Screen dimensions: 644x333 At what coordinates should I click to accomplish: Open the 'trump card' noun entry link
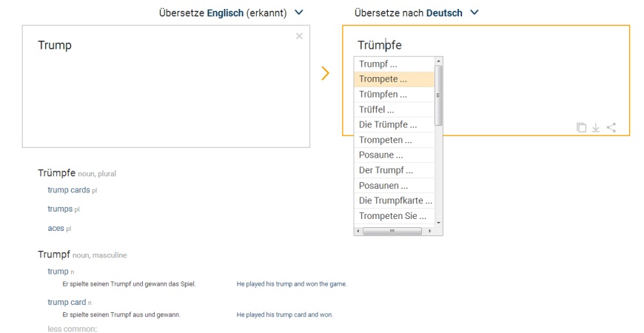pyautogui.click(x=67, y=302)
